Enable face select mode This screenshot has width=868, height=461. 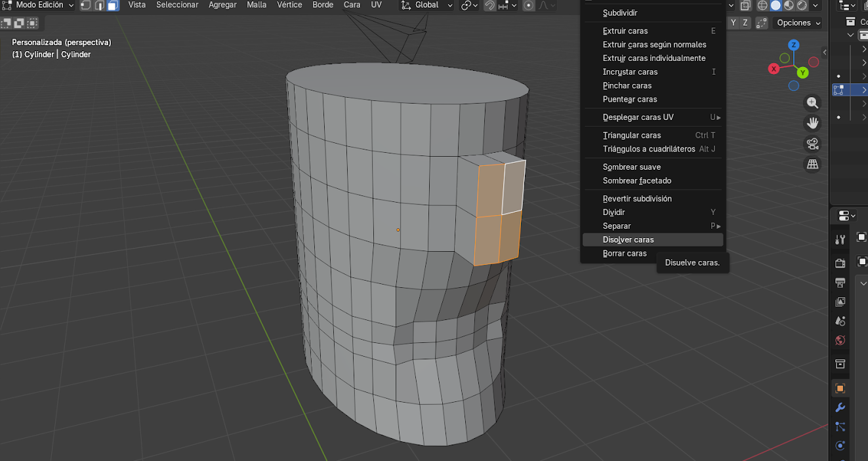click(x=113, y=5)
